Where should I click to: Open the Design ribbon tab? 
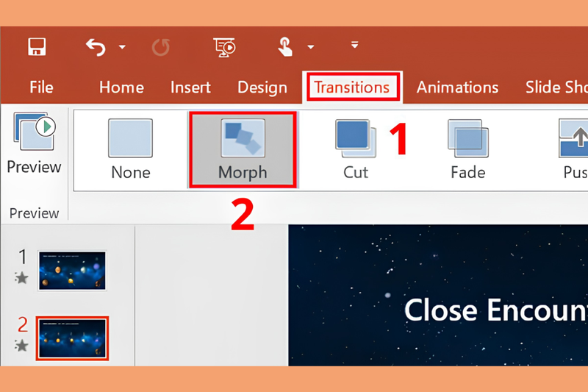pyautogui.click(x=262, y=88)
